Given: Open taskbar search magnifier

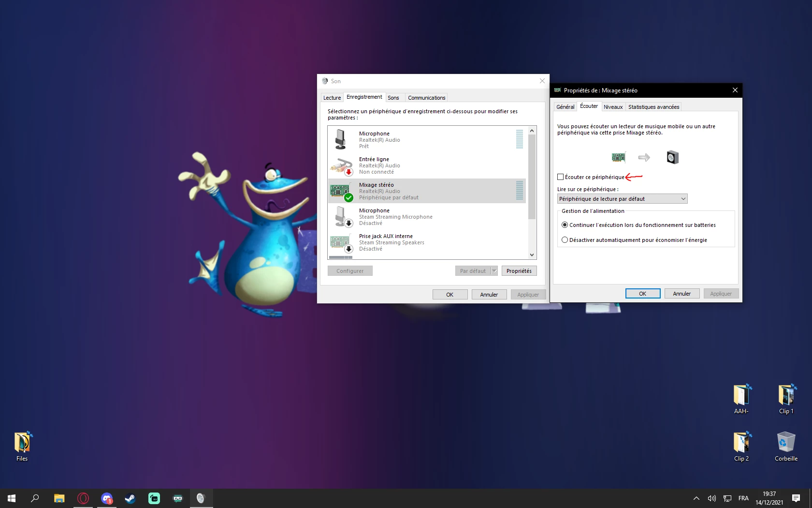Looking at the screenshot, I should [x=35, y=498].
